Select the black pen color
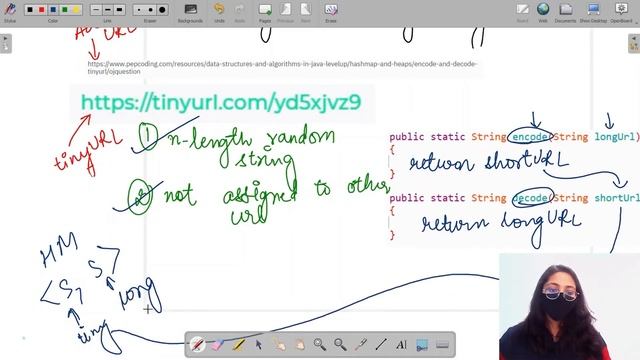Image resolution: width=640 pixels, height=360 pixels. point(30,9)
